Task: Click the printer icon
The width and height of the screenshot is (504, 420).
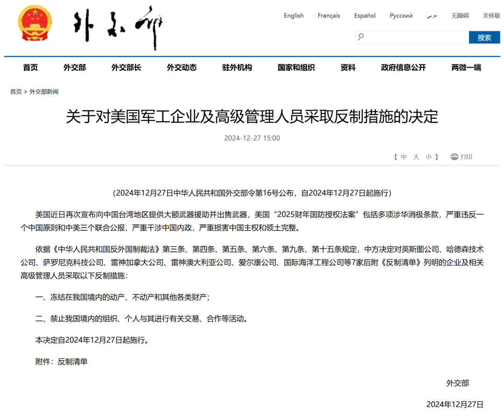Action: pos(454,157)
